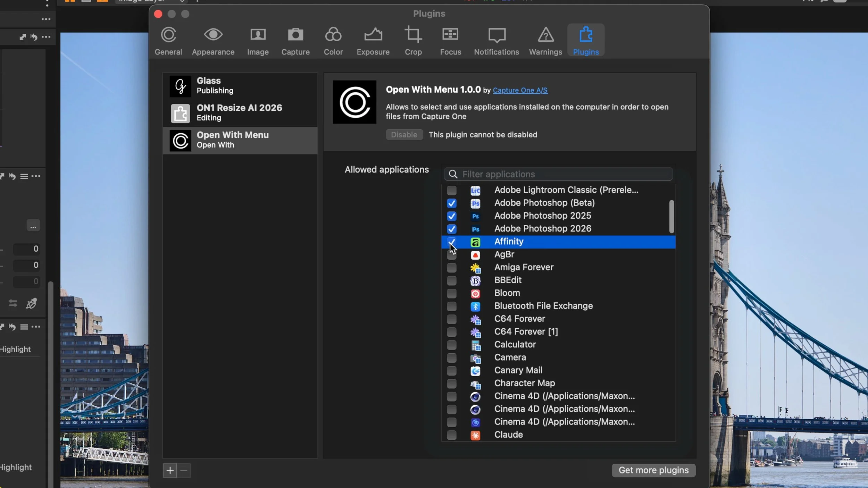Viewport: 868px width, 488px height.
Task: Select the Color preferences tab
Action: (x=333, y=41)
